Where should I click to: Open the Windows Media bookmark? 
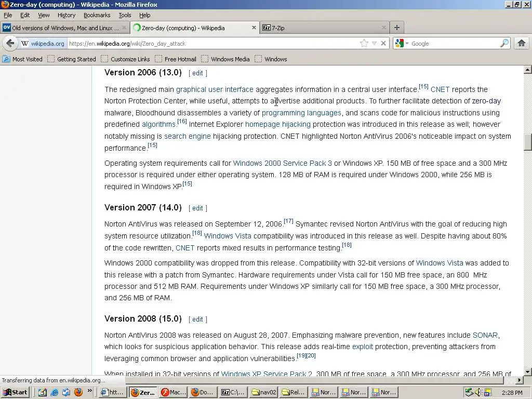pyautogui.click(x=225, y=59)
